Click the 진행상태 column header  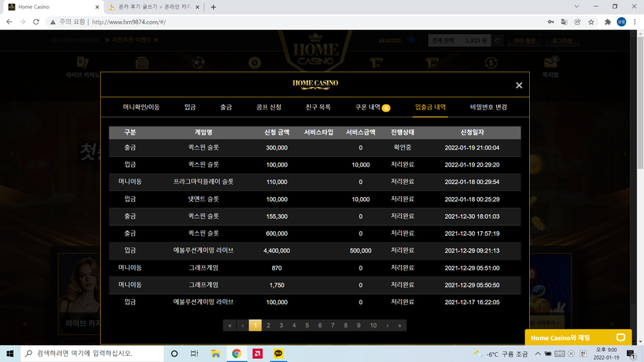pos(402,132)
